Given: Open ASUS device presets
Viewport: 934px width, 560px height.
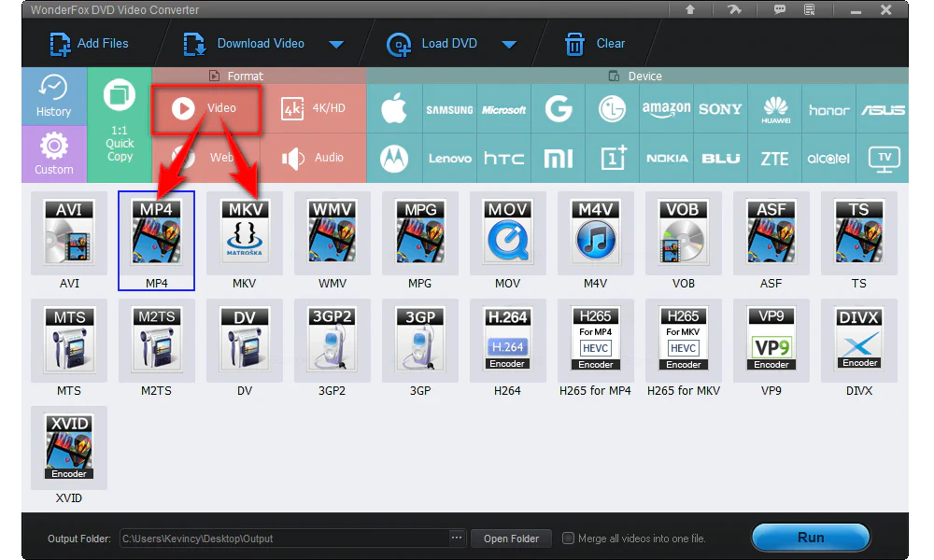Looking at the screenshot, I should pos(883,108).
